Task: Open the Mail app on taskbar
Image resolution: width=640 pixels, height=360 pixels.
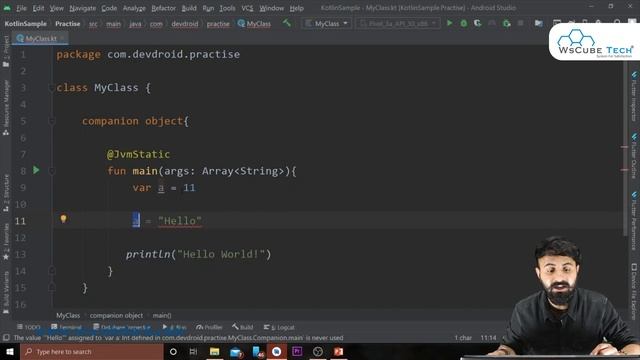Action: coord(236,351)
